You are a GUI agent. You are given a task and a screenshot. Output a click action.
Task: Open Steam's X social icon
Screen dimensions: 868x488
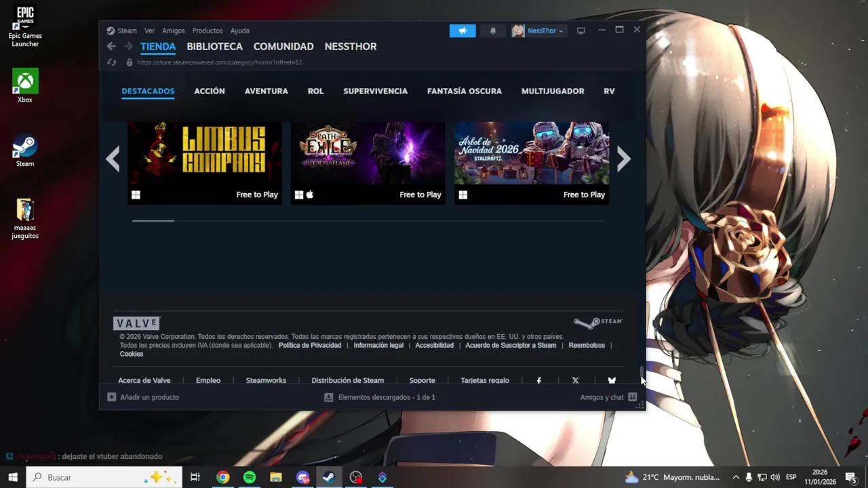(x=575, y=380)
